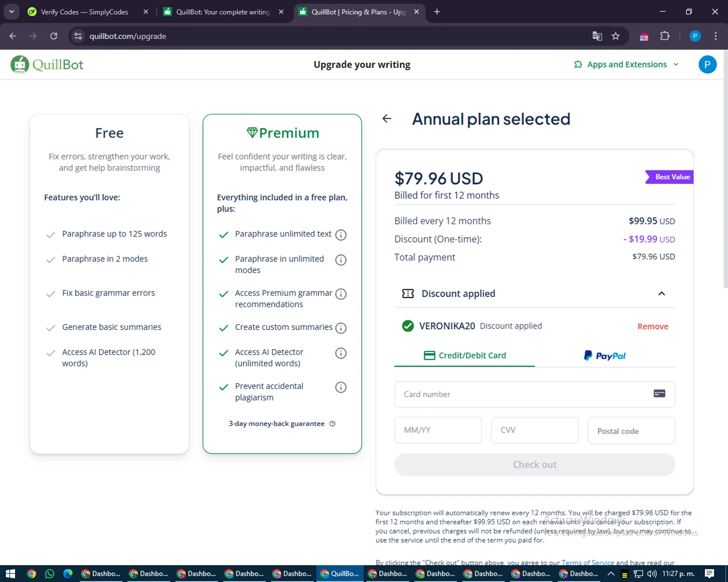Click the green check icon beside VERONIKA20
The width and height of the screenshot is (728, 582).
[408, 326]
